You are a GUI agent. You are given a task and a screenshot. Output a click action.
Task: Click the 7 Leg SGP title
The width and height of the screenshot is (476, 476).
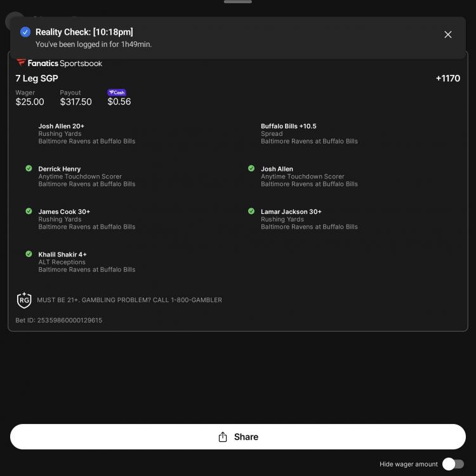pos(37,79)
